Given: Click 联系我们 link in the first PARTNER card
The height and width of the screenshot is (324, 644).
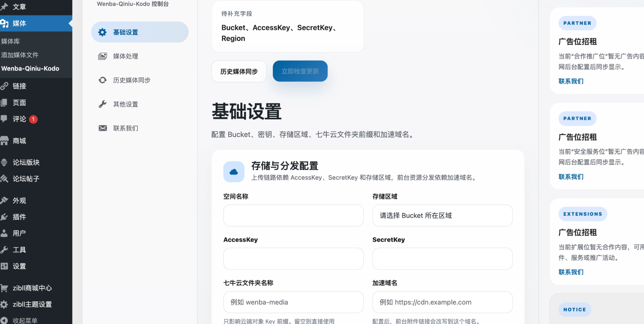Looking at the screenshot, I should (x=571, y=81).
